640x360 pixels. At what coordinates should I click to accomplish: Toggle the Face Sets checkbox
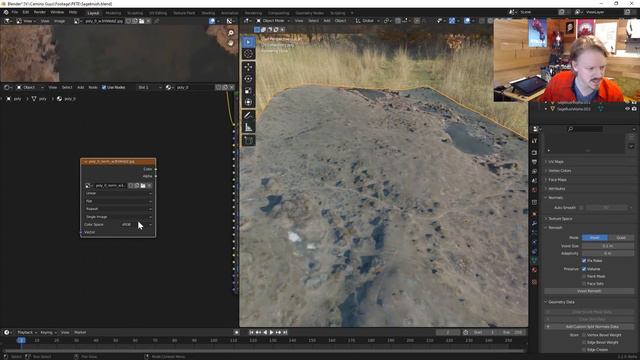584,284
